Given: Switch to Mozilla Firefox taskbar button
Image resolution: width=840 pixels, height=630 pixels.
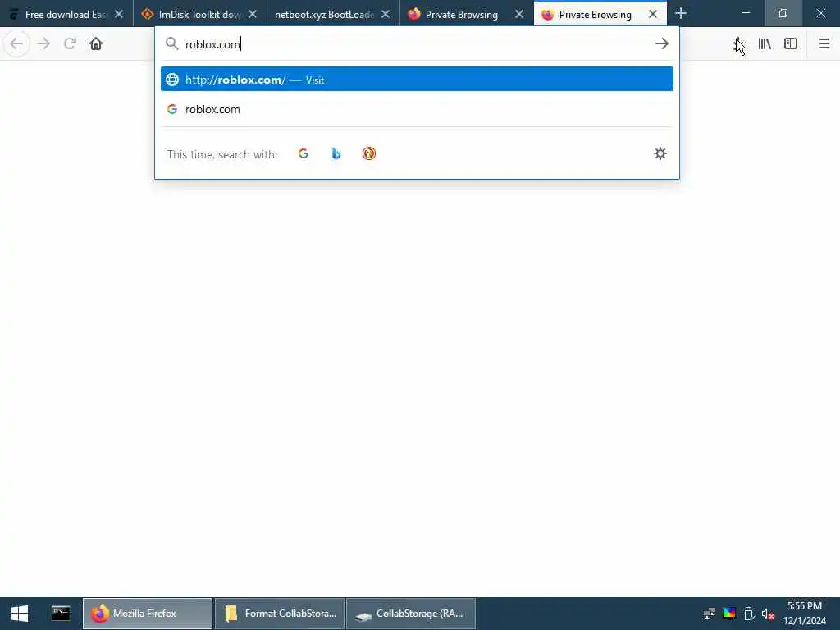Looking at the screenshot, I should [148, 614].
